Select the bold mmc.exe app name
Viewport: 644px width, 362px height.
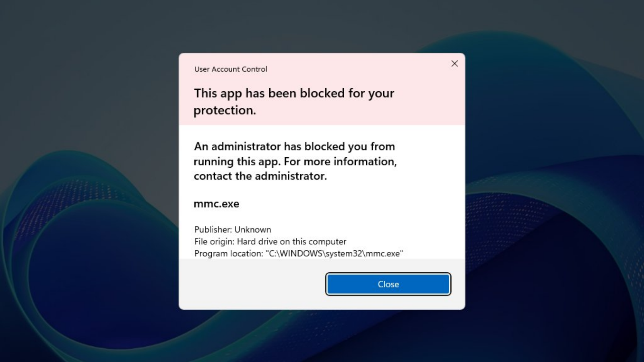[217, 204]
